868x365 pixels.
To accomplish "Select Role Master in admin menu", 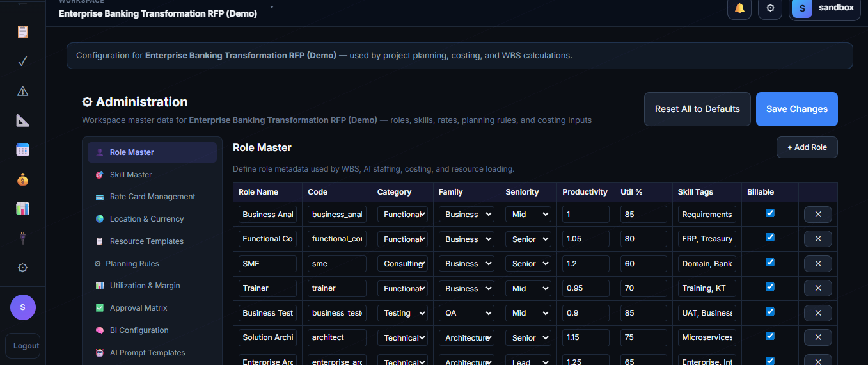I will 152,152.
